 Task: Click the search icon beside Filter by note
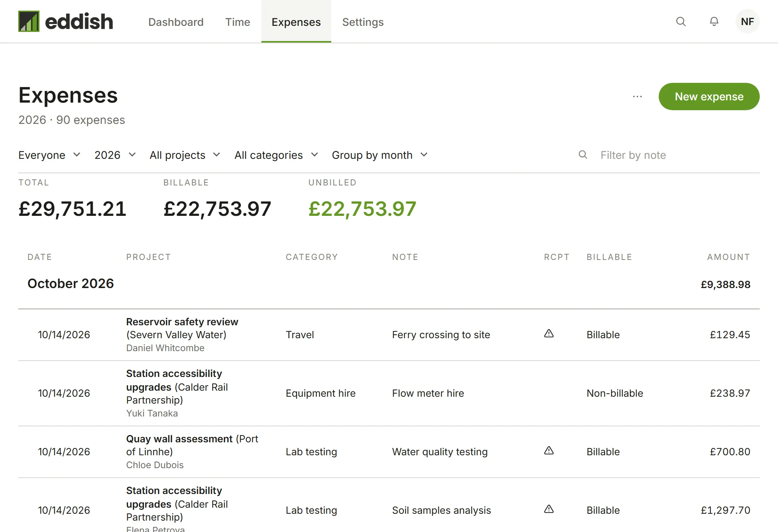[x=583, y=155]
